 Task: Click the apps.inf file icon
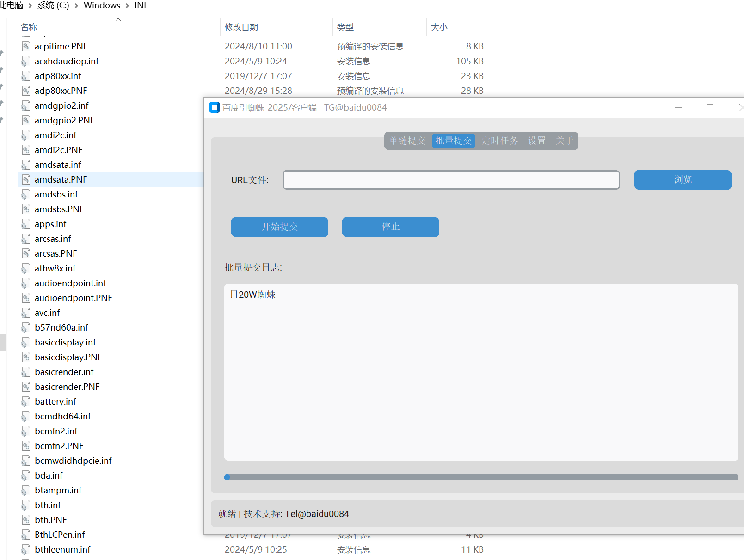tap(26, 224)
